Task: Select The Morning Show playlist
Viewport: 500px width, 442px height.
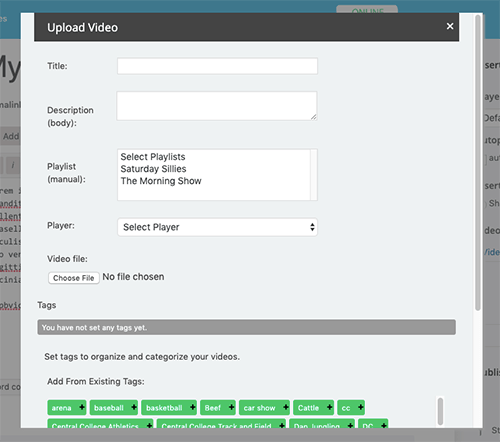Action: pos(161,181)
